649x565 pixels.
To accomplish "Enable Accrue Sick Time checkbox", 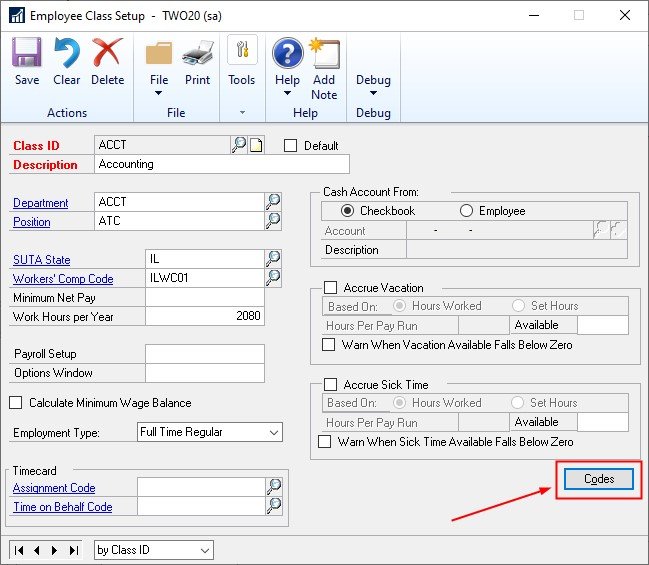I will click(x=330, y=385).
